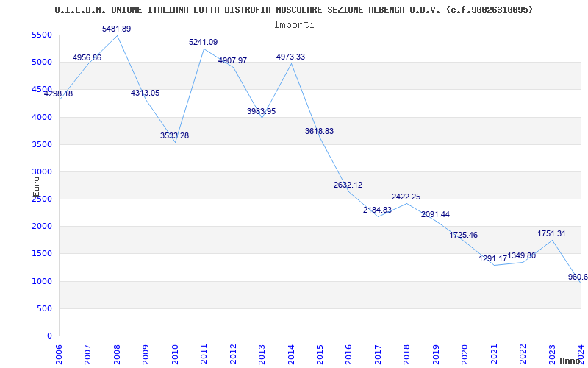Click the data label 2422.25
The image size is (588, 368).
[406, 197]
